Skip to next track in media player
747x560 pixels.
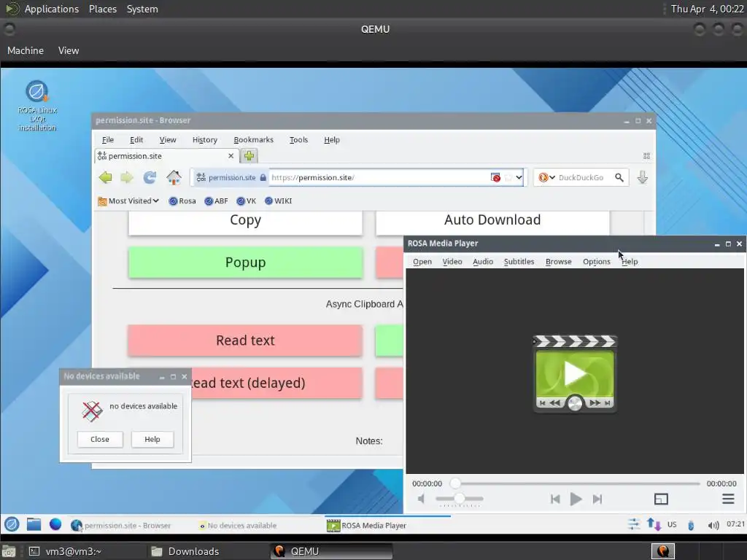pos(597,499)
